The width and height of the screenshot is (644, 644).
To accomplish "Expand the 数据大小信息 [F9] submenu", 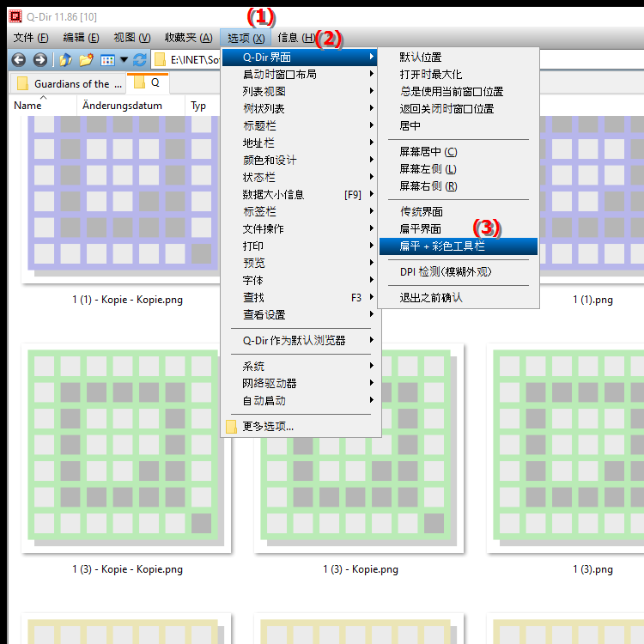I will click(300, 195).
